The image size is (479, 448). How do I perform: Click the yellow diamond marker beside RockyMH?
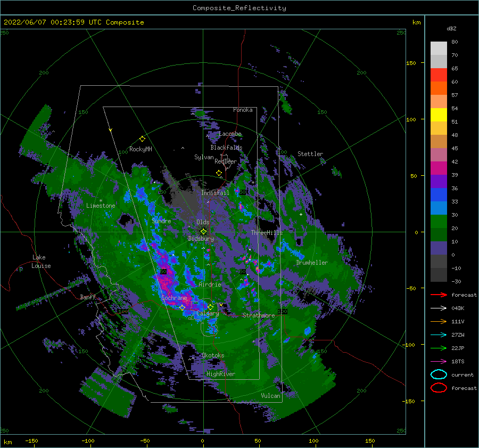pyautogui.click(x=142, y=139)
